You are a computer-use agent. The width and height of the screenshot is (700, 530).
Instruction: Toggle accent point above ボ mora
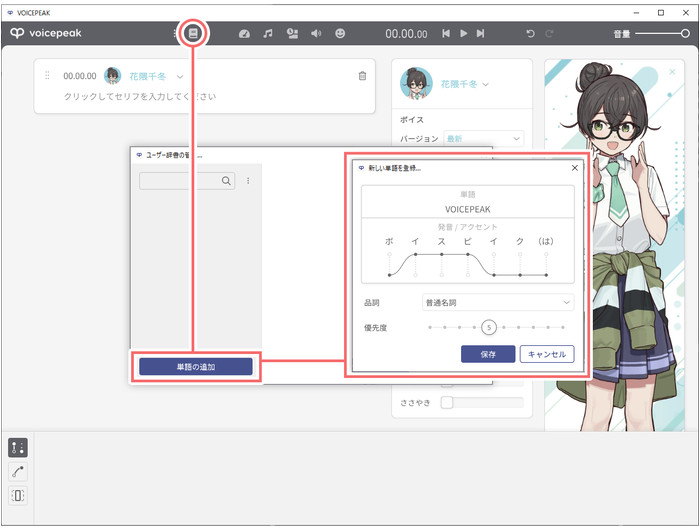(x=389, y=254)
